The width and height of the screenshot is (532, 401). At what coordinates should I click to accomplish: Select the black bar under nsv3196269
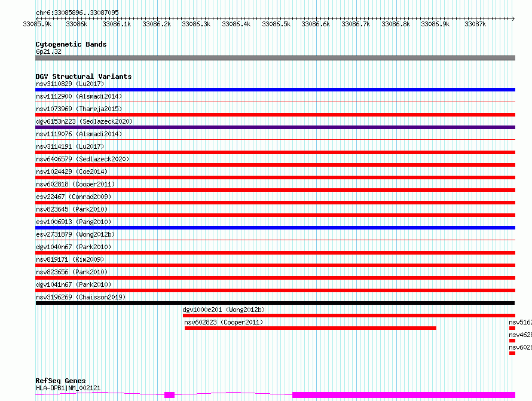[x=275, y=303]
